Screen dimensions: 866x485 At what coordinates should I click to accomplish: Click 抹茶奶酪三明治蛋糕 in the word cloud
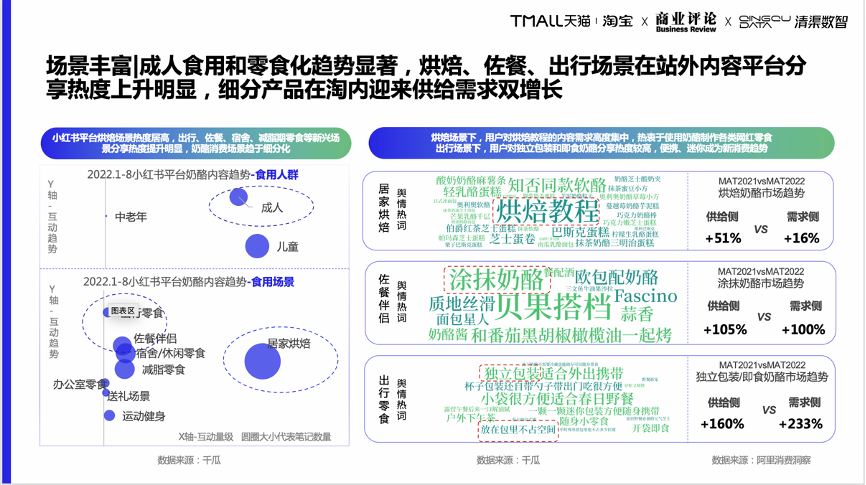coord(615,242)
